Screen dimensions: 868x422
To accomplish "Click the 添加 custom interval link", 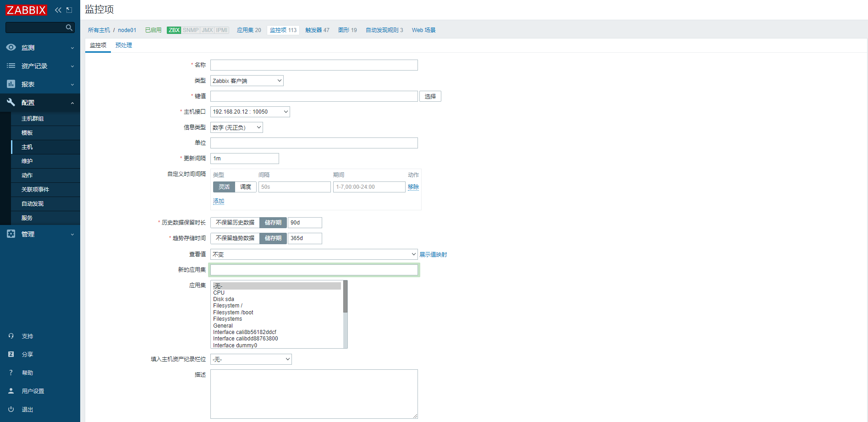I will click(x=219, y=201).
